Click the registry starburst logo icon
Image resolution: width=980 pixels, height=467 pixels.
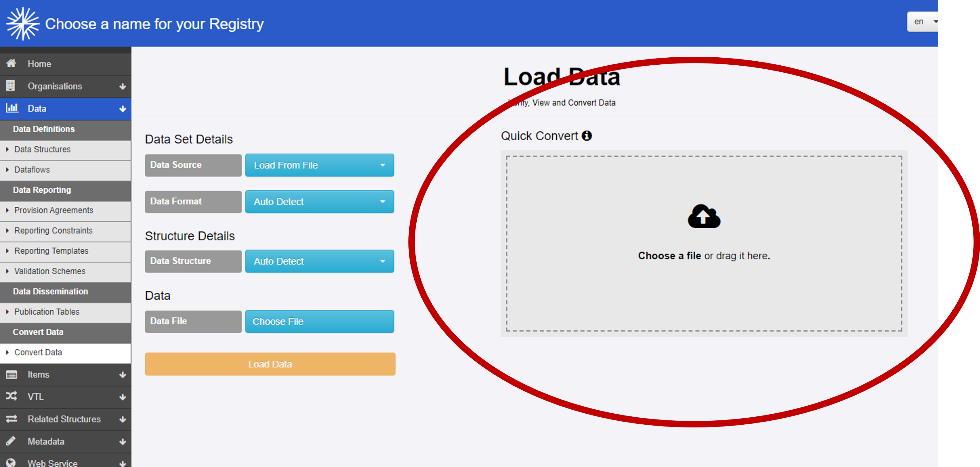(22, 24)
